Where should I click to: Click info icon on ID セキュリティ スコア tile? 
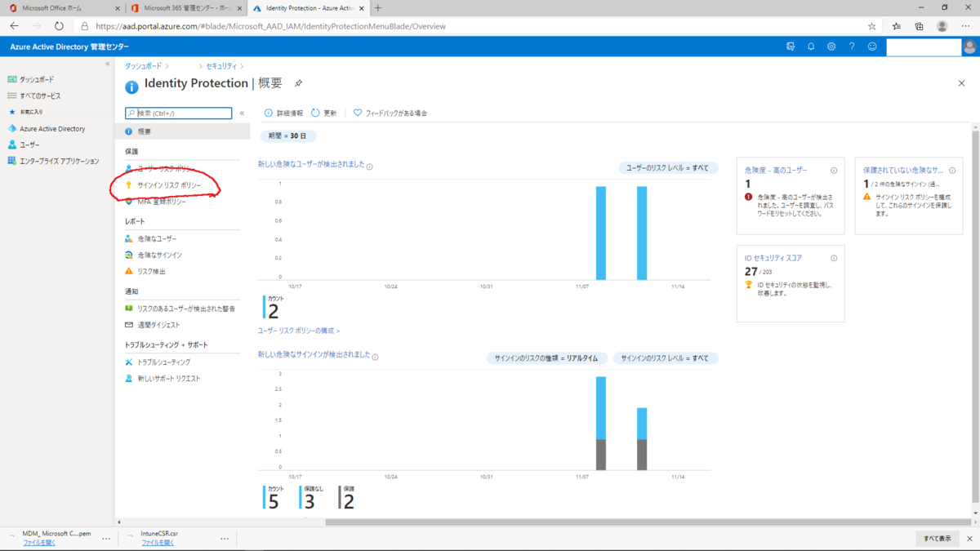click(834, 258)
